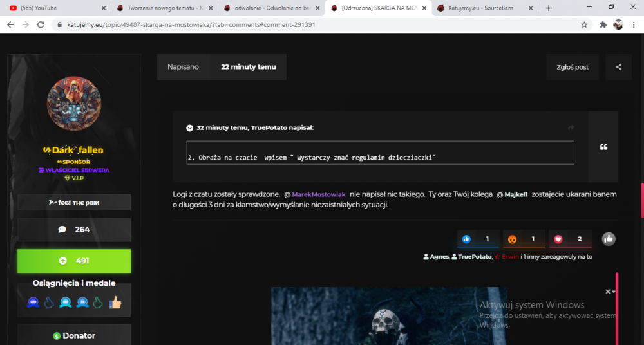Click the blue thumbs-up reaction counter
The width and height of the screenshot is (644, 345).
tap(478, 239)
